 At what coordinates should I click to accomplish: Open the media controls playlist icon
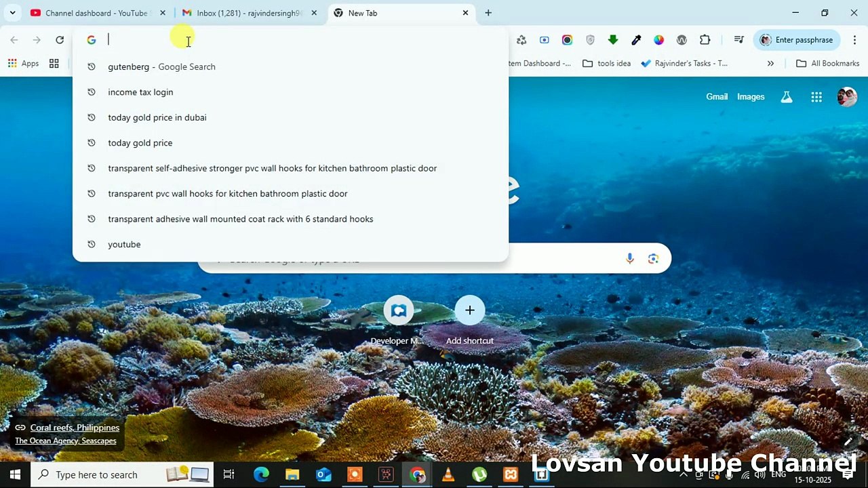[x=739, y=40]
